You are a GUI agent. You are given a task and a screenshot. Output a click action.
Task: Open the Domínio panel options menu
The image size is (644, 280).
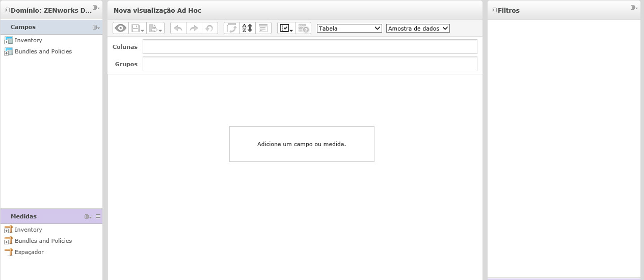pyautogui.click(x=96, y=8)
